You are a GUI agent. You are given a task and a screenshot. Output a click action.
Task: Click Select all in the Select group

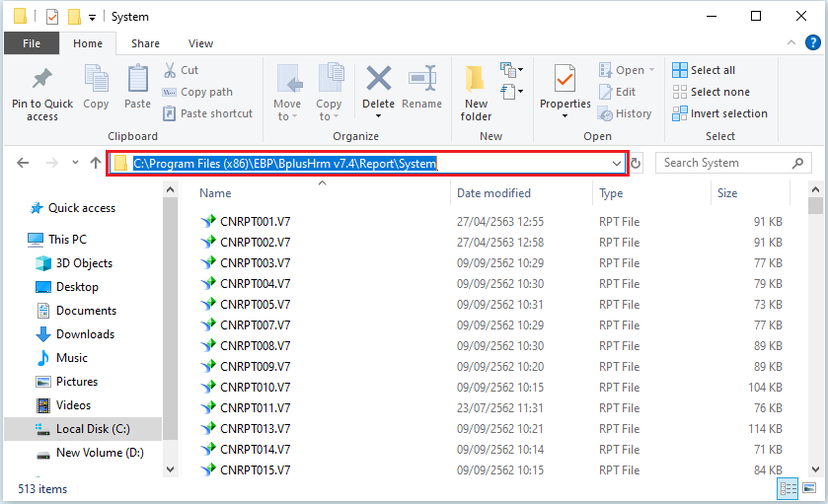tap(704, 70)
